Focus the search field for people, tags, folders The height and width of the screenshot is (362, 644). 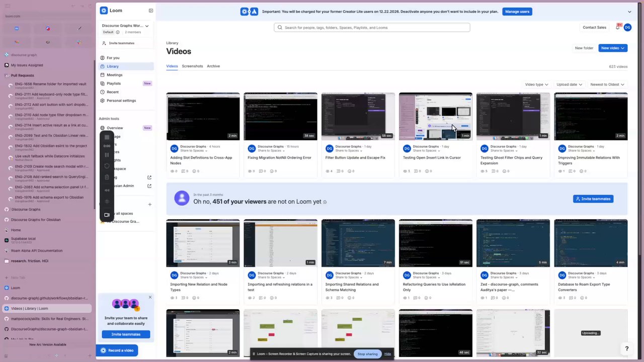pos(372,28)
